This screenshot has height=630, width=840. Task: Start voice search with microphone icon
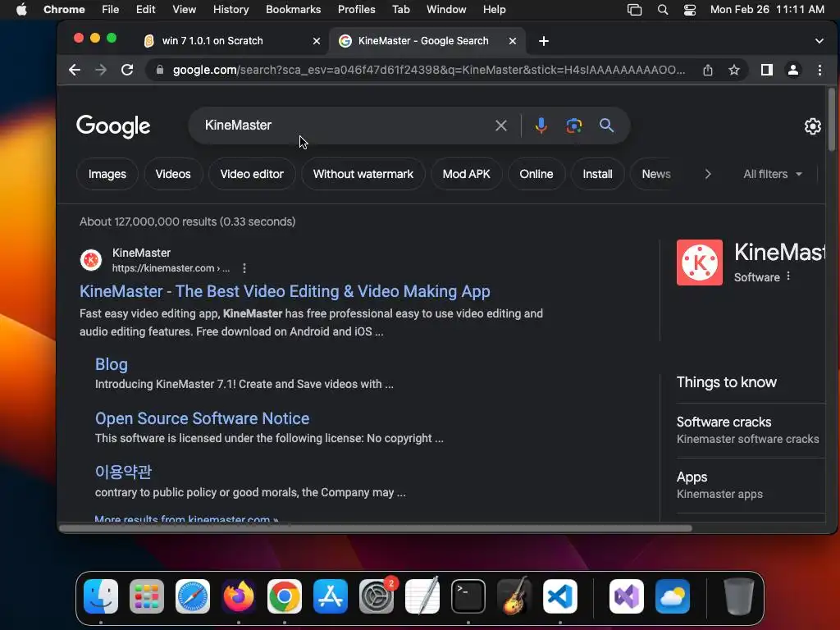click(x=541, y=126)
